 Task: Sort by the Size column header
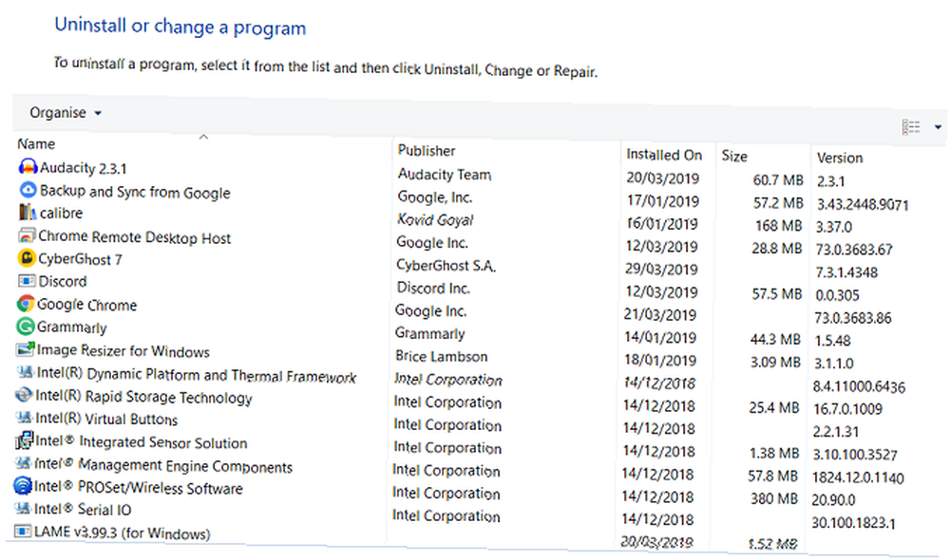[734, 157]
